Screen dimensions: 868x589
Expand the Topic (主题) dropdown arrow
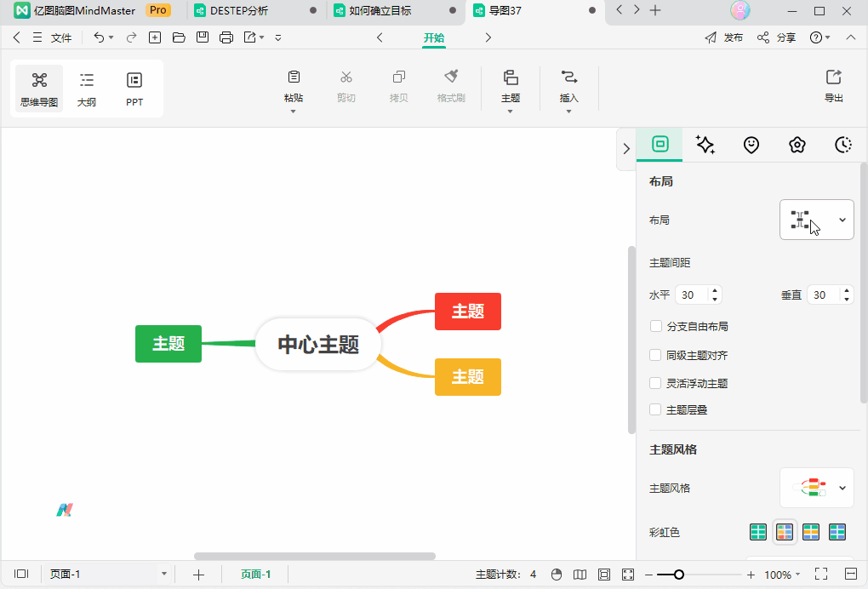coord(511,112)
